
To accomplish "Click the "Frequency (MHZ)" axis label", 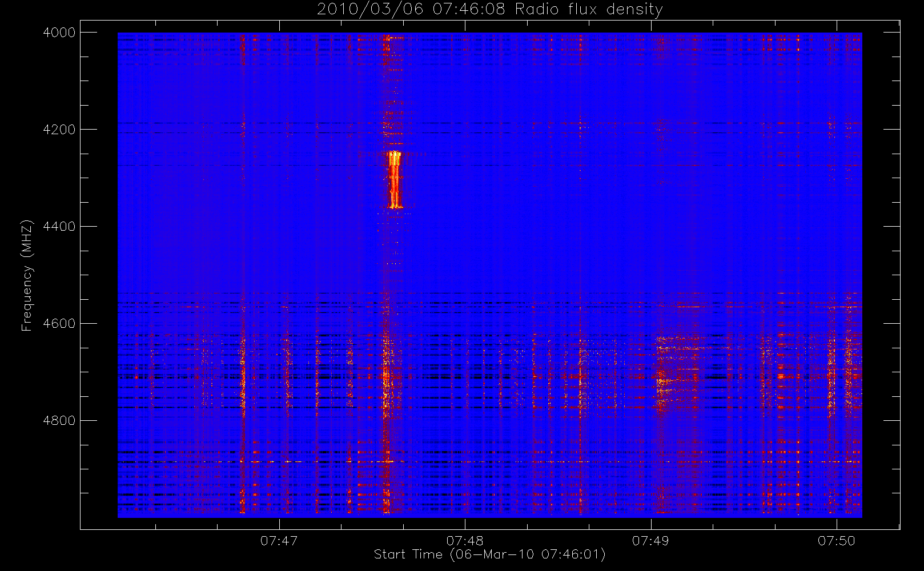I will click(x=26, y=275).
